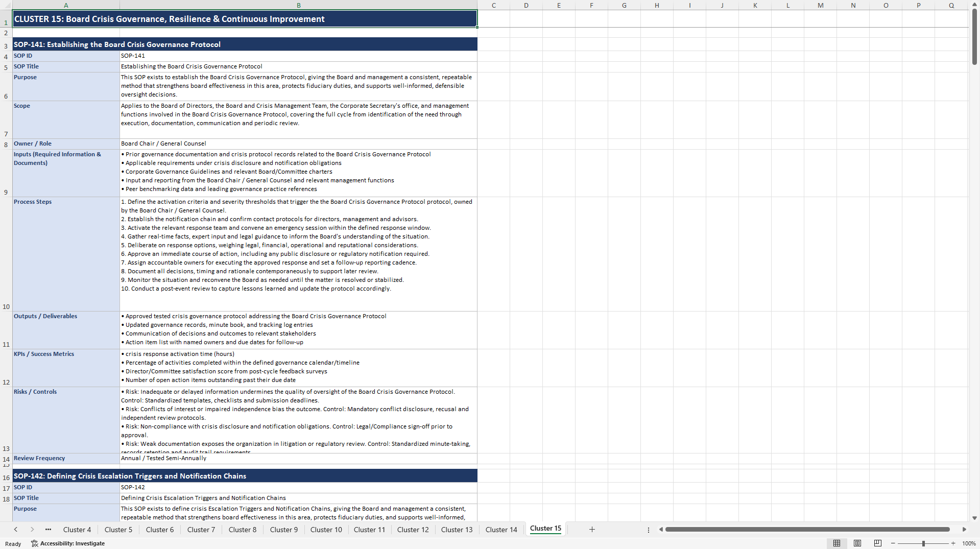Open the Cluster 14 sheet tab
The image size is (980, 549).
501,530
